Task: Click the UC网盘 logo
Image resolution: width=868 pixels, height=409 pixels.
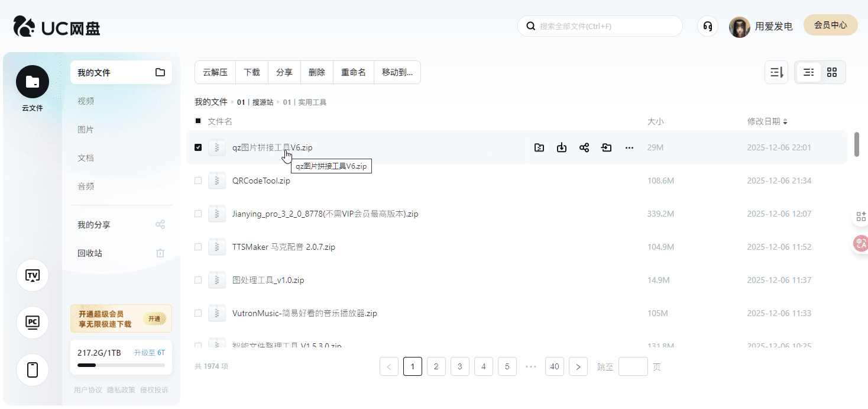Action: tap(57, 26)
